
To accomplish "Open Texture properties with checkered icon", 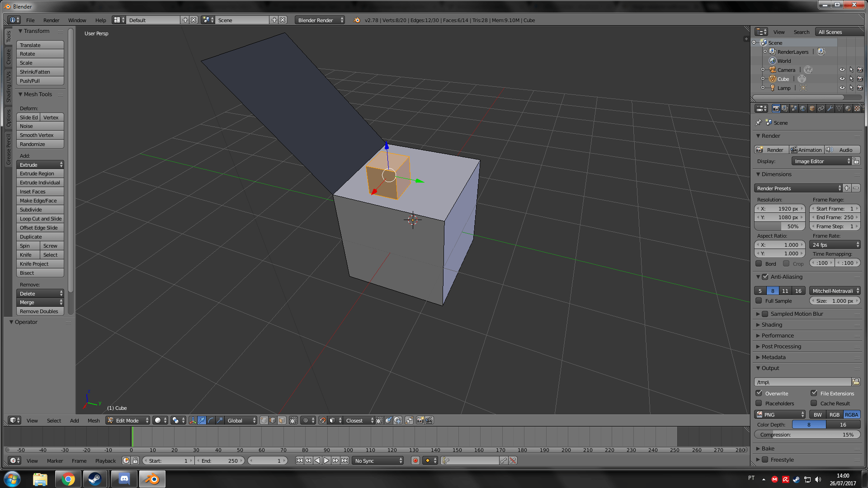I will pos(858,108).
